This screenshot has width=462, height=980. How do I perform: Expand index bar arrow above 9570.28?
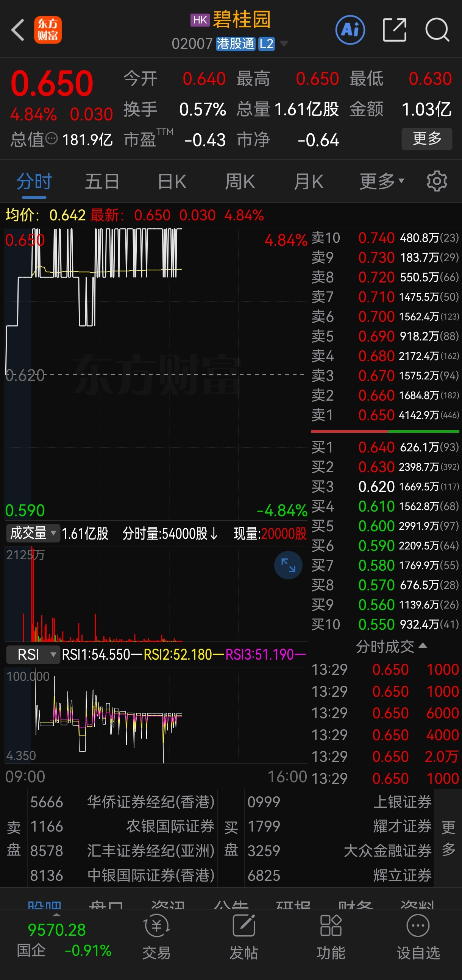click(56, 914)
